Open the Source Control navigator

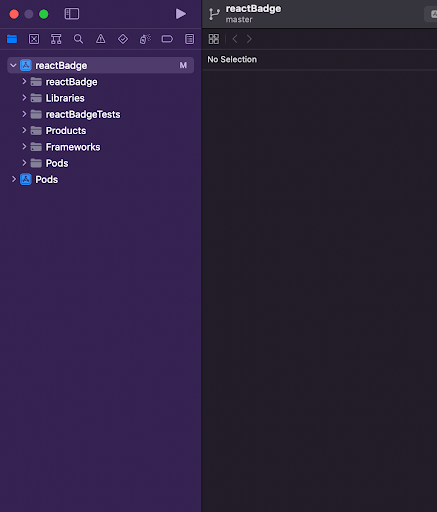(x=34, y=39)
